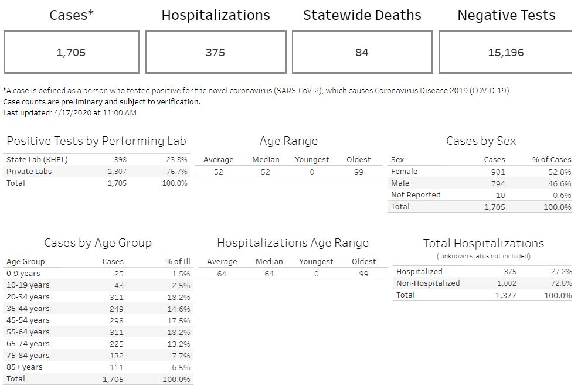Viewport: 588px width, 386px height.
Task: Click the Positive Tests by Performing Lab title
Action: pyautogui.click(x=96, y=141)
